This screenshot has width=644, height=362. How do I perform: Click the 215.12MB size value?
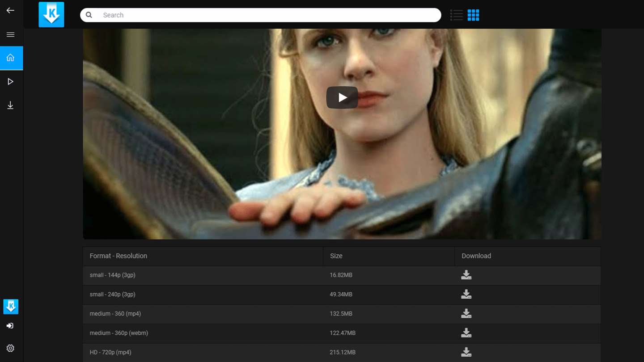click(343, 352)
